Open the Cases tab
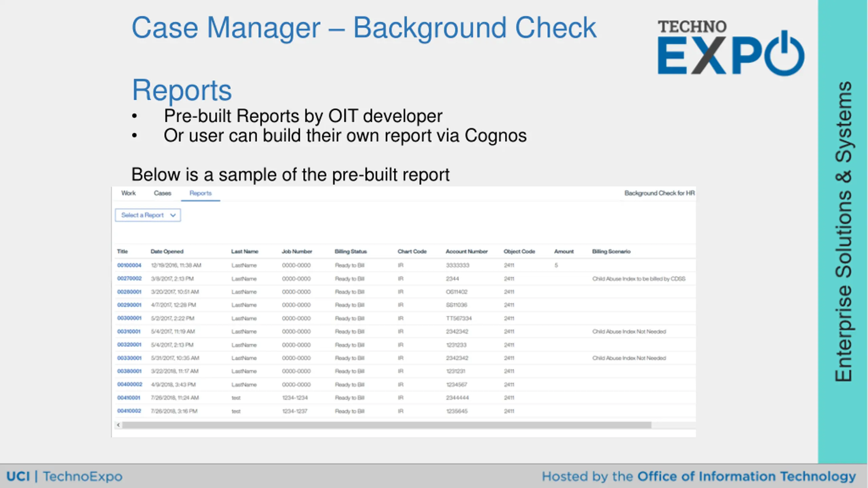This screenshot has width=868, height=488. click(163, 193)
